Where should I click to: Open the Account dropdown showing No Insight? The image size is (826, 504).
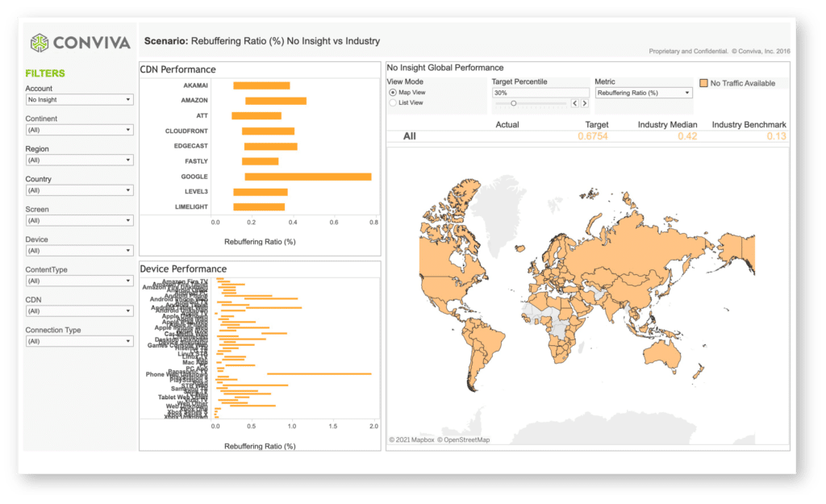coord(79,99)
